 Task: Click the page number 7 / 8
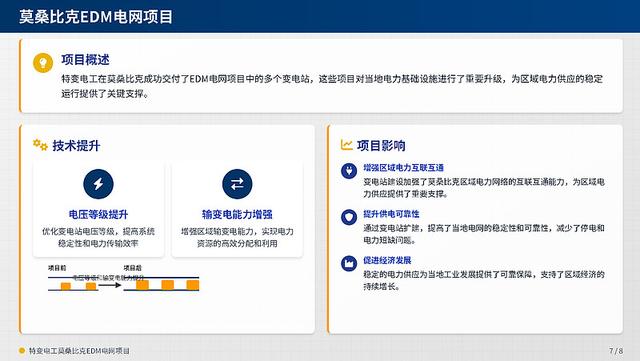click(x=616, y=350)
